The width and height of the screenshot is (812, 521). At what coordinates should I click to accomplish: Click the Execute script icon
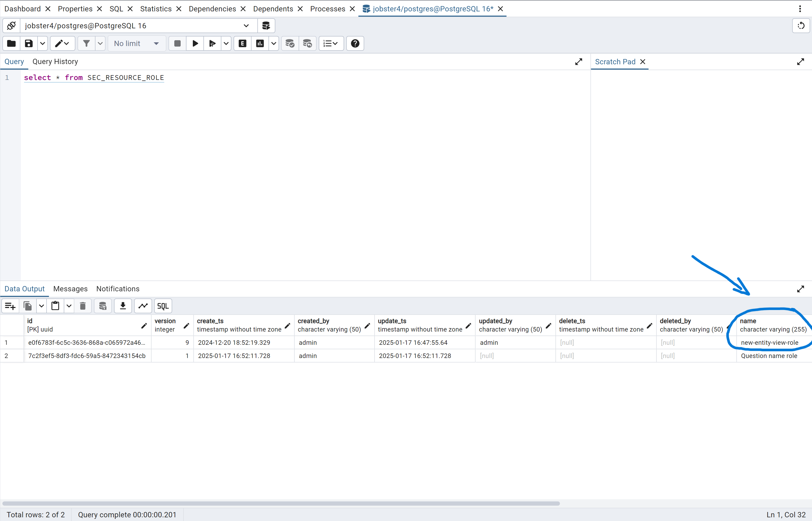212,43
